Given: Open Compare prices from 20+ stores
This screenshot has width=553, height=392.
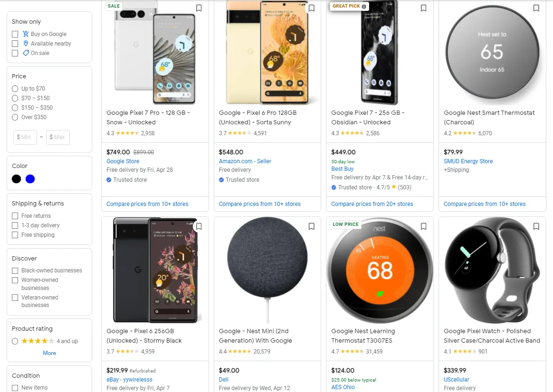Looking at the screenshot, I should 372,204.
